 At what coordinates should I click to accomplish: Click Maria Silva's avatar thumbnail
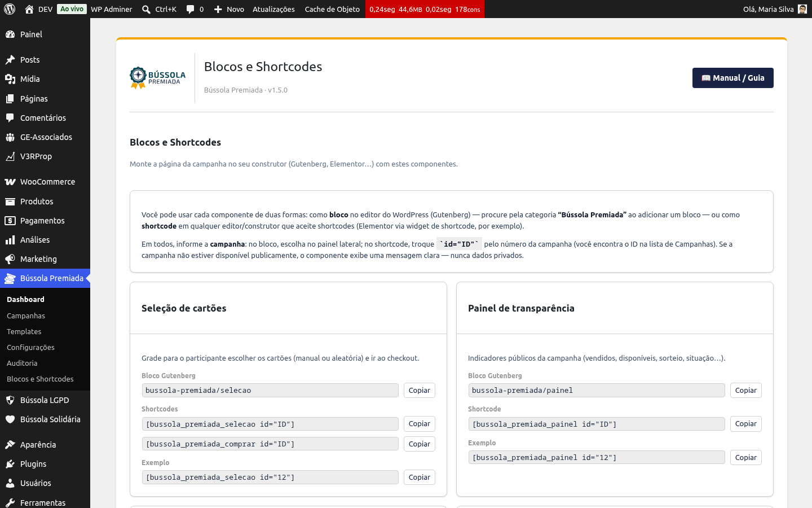point(802,9)
